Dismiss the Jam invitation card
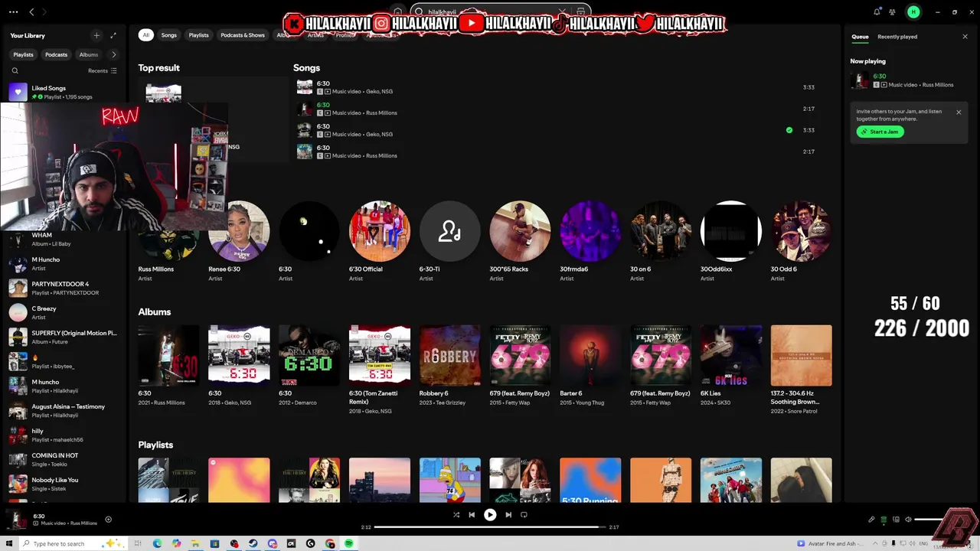Screen dimensions: 980x551 [x=959, y=112]
